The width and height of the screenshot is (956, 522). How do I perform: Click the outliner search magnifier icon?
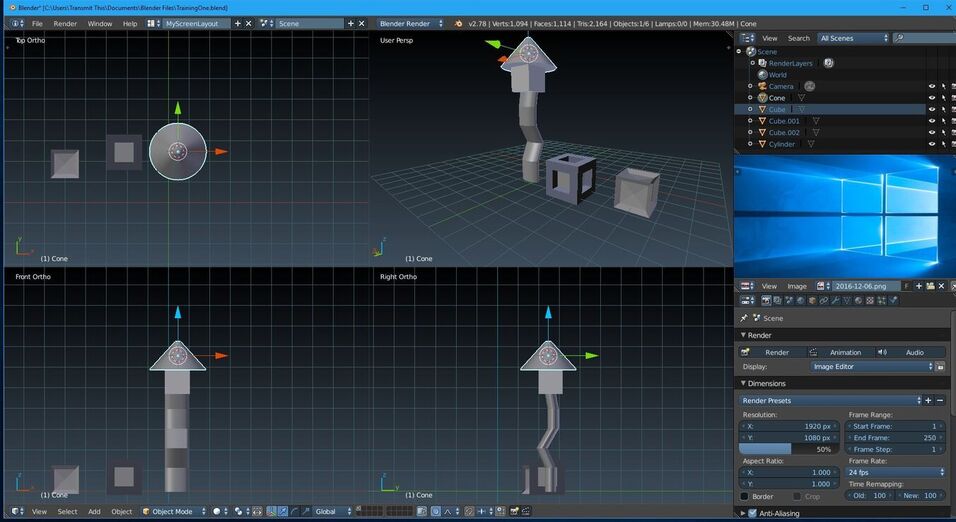(x=900, y=38)
